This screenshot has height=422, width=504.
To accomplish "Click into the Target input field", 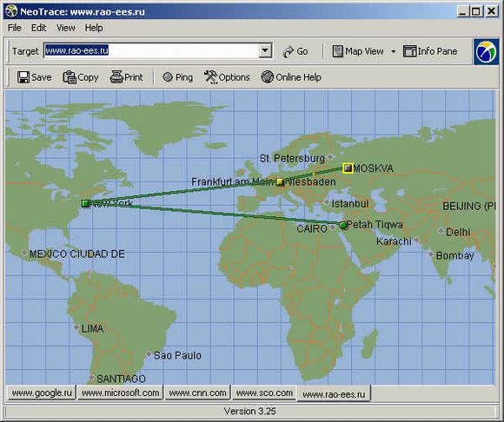I will coord(151,50).
